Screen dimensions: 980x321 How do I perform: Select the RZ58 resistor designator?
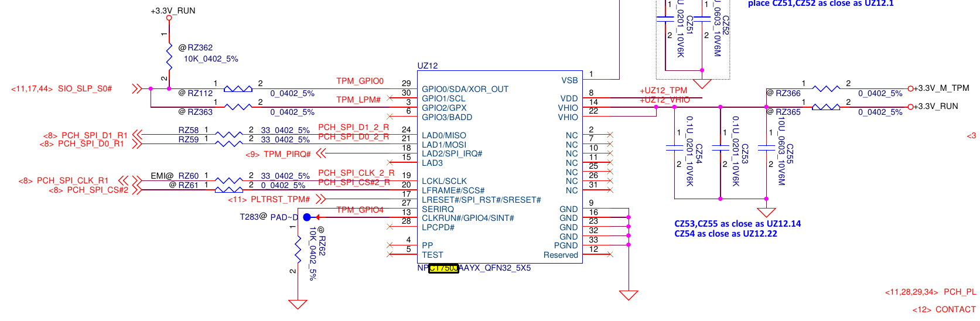click(189, 130)
